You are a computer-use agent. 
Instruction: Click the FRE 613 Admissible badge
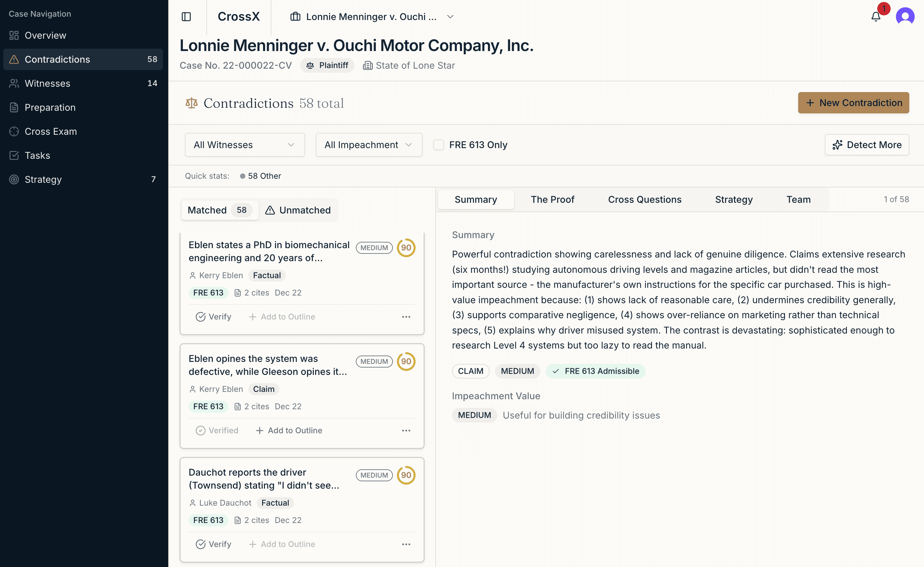(595, 371)
